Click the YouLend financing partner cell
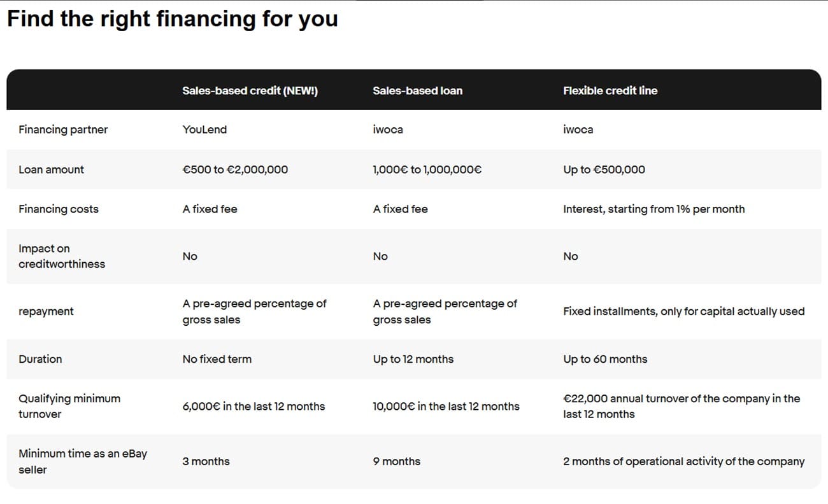This screenshot has width=828, height=504. pos(204,130)
